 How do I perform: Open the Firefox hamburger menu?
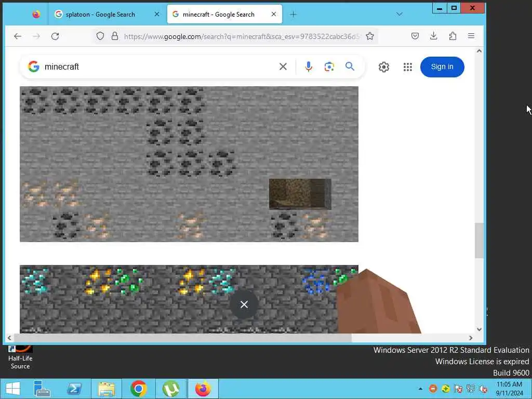pos(471,36)
